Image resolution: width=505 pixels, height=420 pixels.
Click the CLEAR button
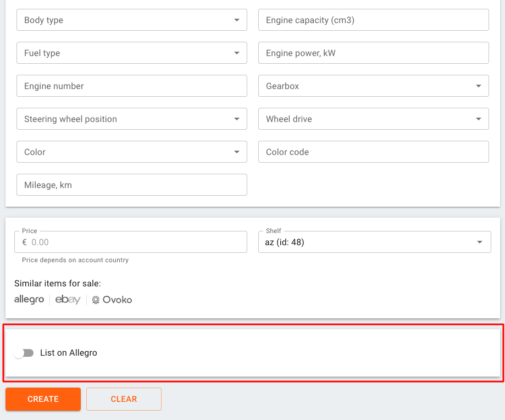coord(124,399)
